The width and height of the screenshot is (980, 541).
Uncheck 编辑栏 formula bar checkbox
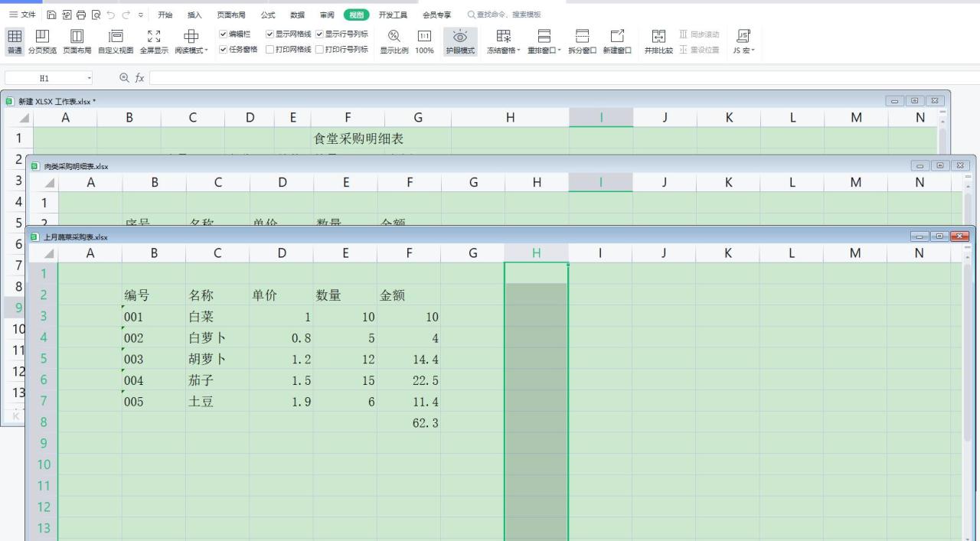tap(224, 34)
